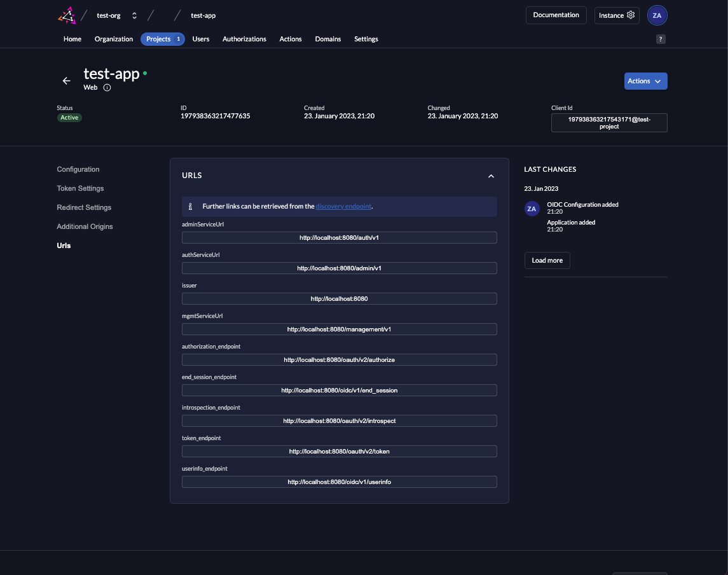Copy the introspection_endpoint URL
The height and width of the screenshot is (575, 728).
pos(339,421)
